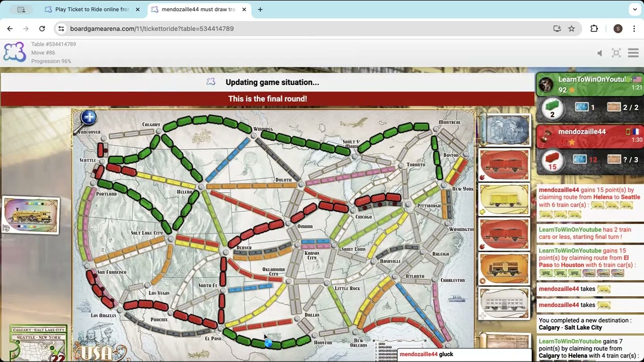Open mendozaille44 player name in panel
The height and width of the screenshot is (362, 644).
pos(582,132)
